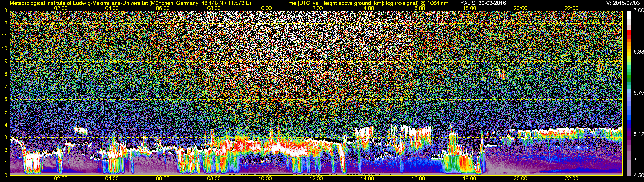Click the 11 km height axis label
This screenshot has width=644, height=182.
tap(5, 36)
